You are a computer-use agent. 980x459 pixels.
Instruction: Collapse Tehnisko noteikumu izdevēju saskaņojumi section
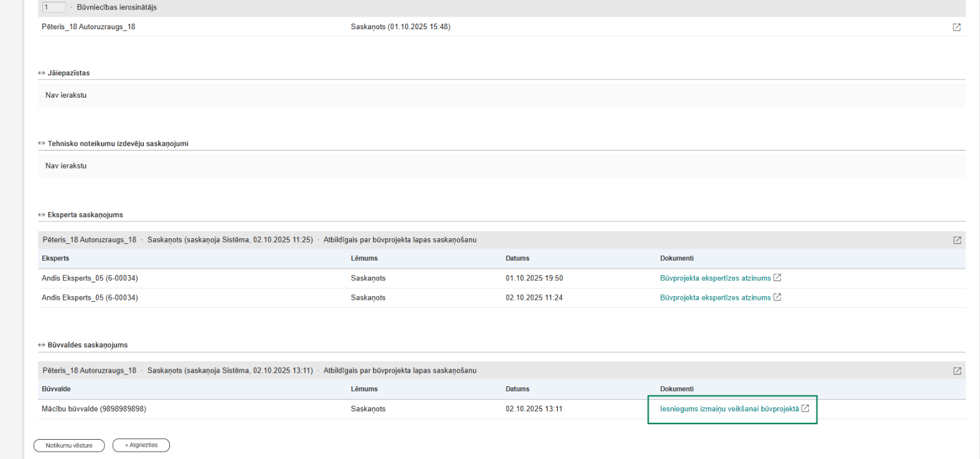pyautogui.click(x=42, y=144)
